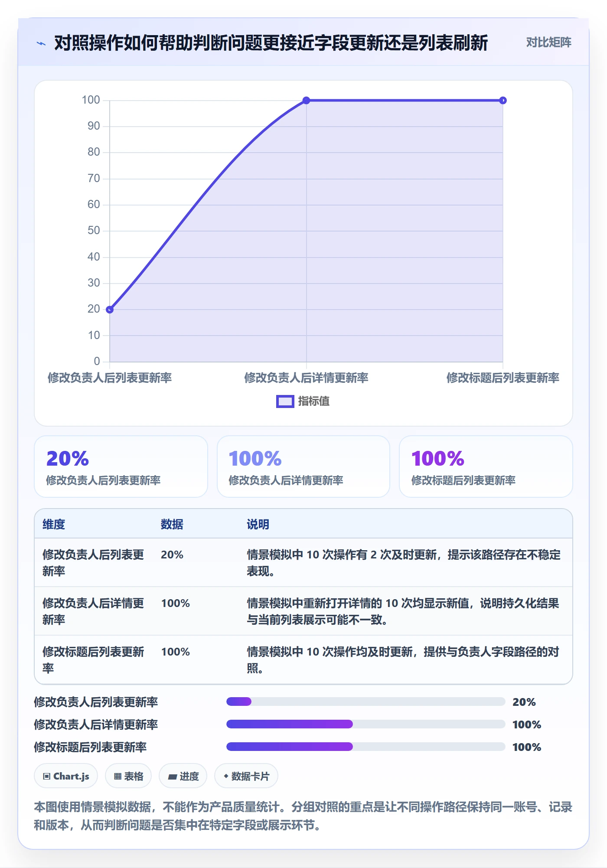Viewport: 607px width, 868px height.
Task: Click the y-axis tick label 50
Action: click(x=94, y=231)
